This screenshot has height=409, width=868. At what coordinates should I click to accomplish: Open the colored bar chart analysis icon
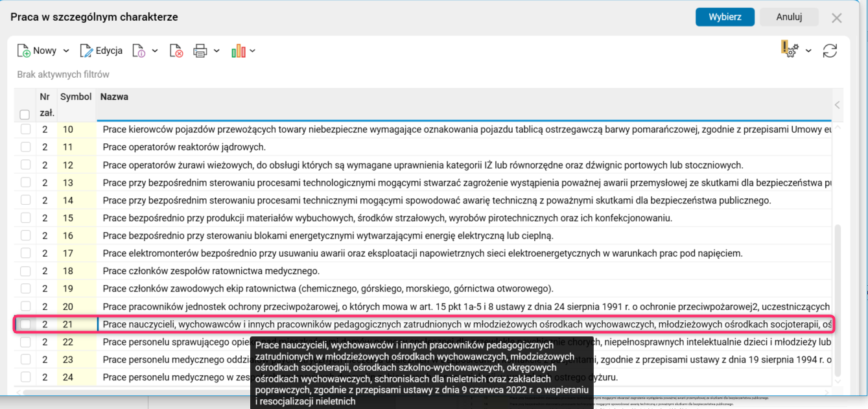pyautogui.click(x=239, y=50)
